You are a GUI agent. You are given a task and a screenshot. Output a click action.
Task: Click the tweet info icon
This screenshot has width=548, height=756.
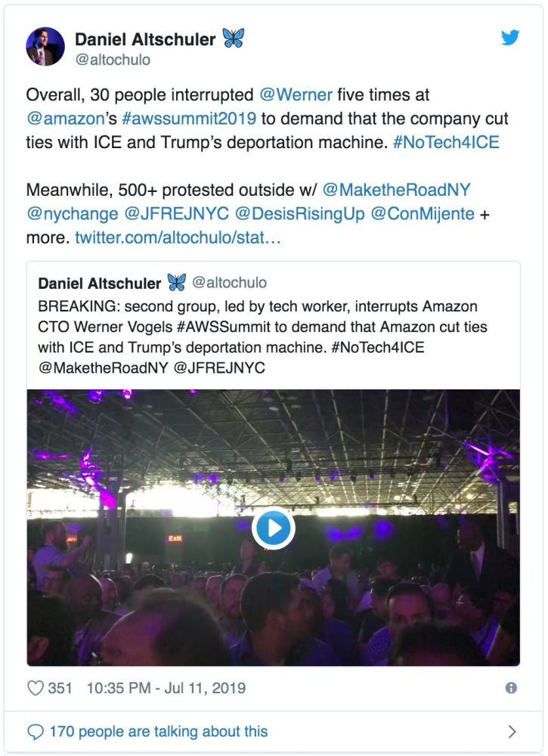511,688
